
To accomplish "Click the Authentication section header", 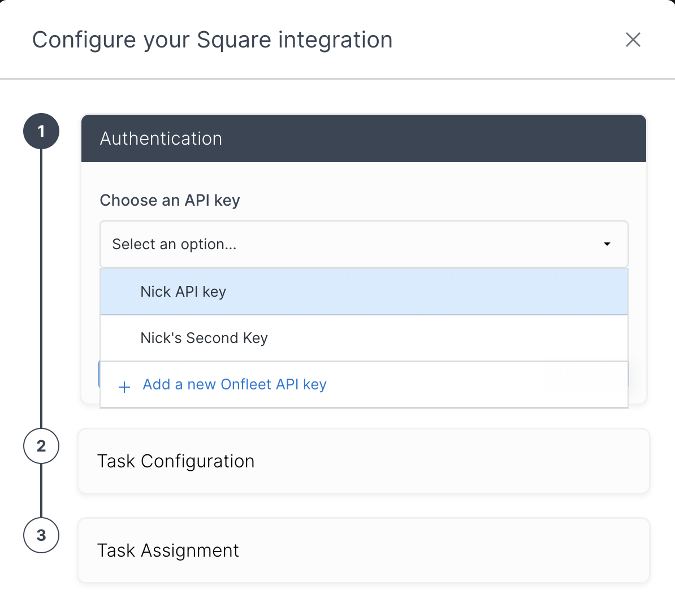I will 364,138.
